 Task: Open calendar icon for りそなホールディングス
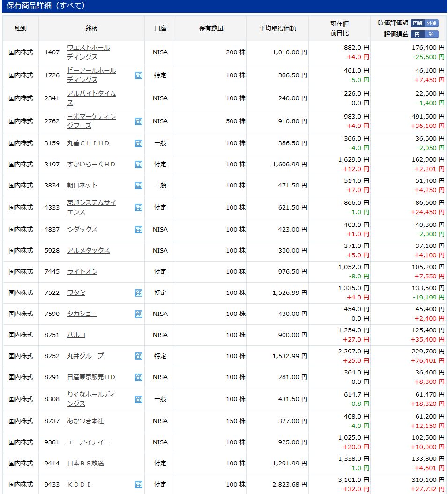[139, 399]
